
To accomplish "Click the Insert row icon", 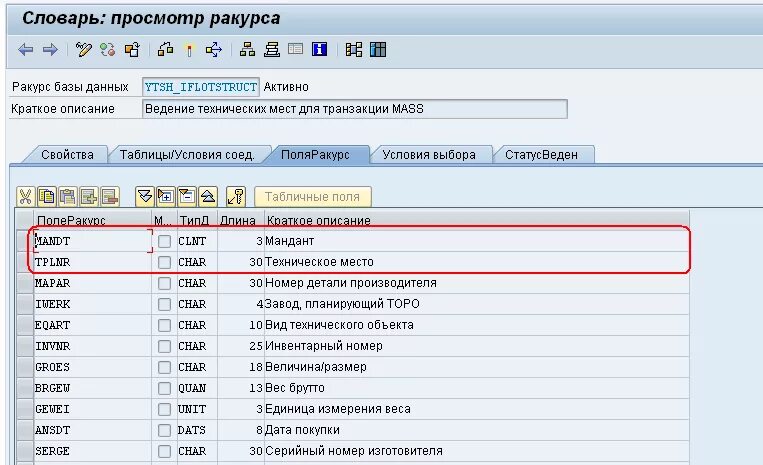I will (x=89, y=197).
